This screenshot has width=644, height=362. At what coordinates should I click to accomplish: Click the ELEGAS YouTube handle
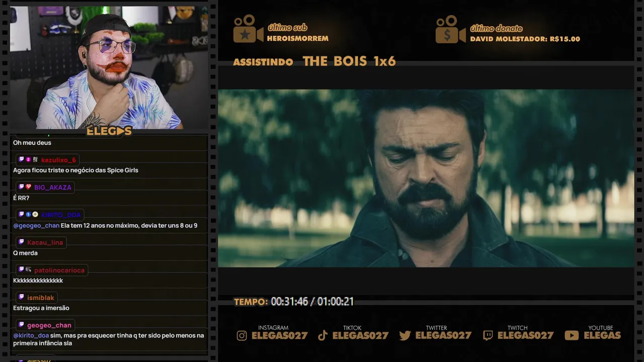602,335
